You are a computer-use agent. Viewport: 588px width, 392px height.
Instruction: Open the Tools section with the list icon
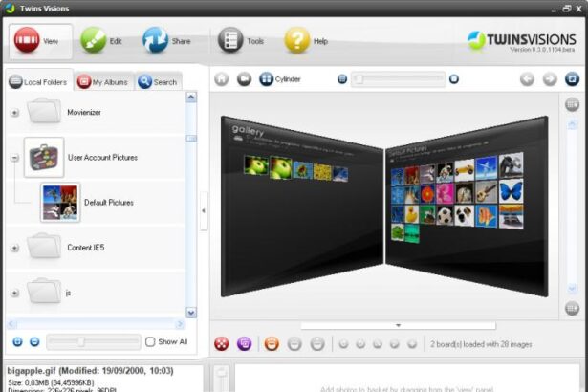241,40
